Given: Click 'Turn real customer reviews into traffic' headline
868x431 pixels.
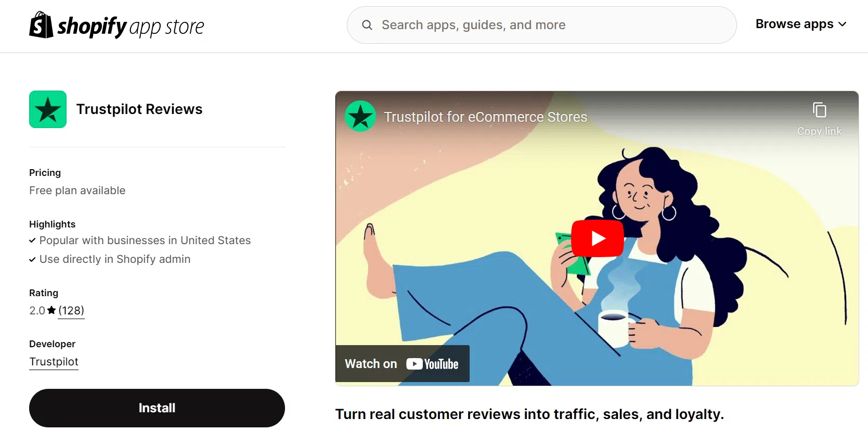Looking at the screenshot, I should tap(529, 414).
